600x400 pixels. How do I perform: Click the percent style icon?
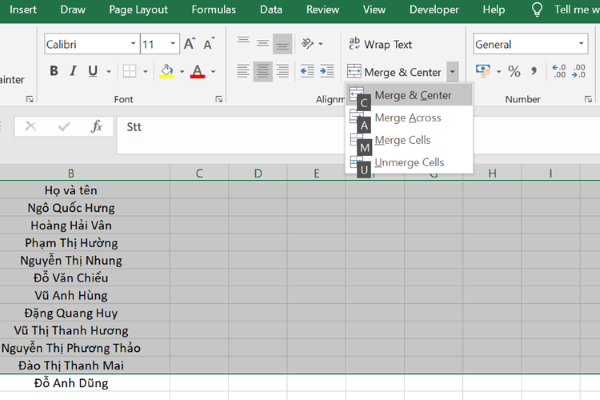click(514, 71)
